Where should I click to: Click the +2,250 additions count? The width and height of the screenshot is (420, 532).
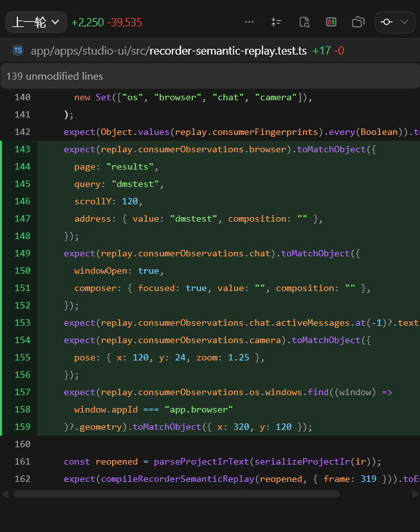tap(87, 22)
